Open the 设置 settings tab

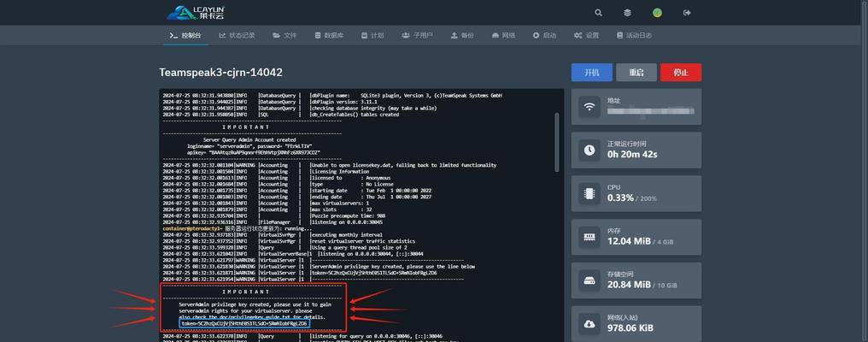(x=586, y=35)
